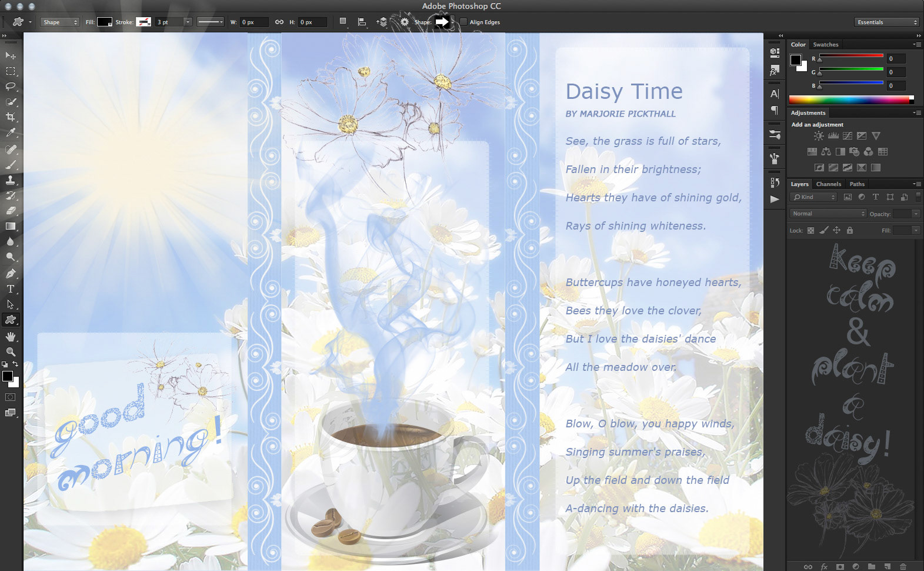Toggle shape layer filter in Layers panel
924x571 pixels.
click(890, 197)
